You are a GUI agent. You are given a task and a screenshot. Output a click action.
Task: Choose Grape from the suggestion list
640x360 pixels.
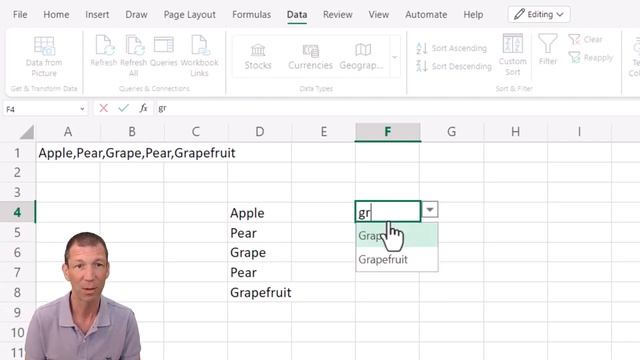[397, 236]
